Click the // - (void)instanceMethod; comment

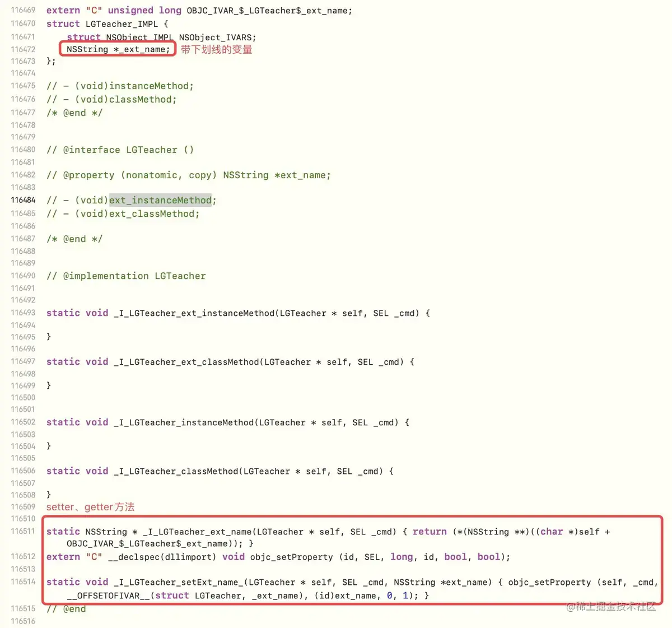[120, 86]
